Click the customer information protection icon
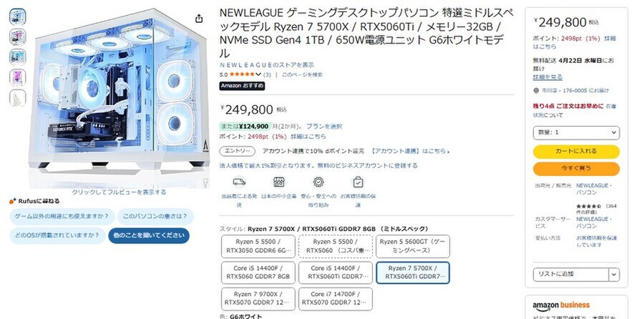The image size is (644, 319). 358,182
